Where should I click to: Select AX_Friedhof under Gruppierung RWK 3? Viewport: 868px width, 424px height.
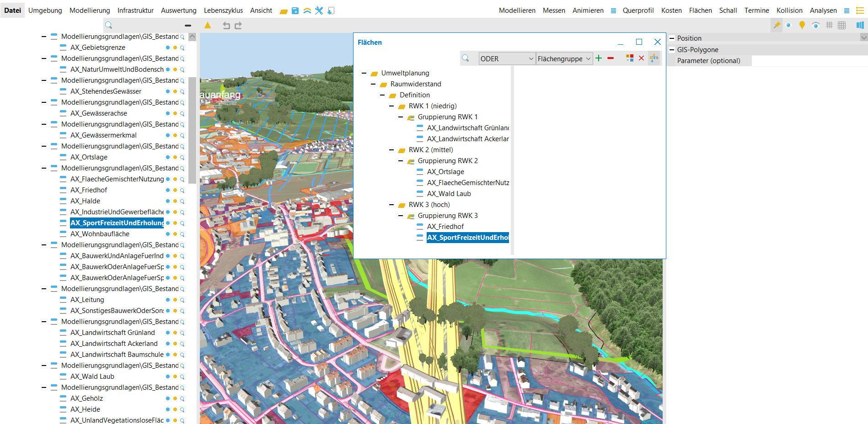[445, 227]
